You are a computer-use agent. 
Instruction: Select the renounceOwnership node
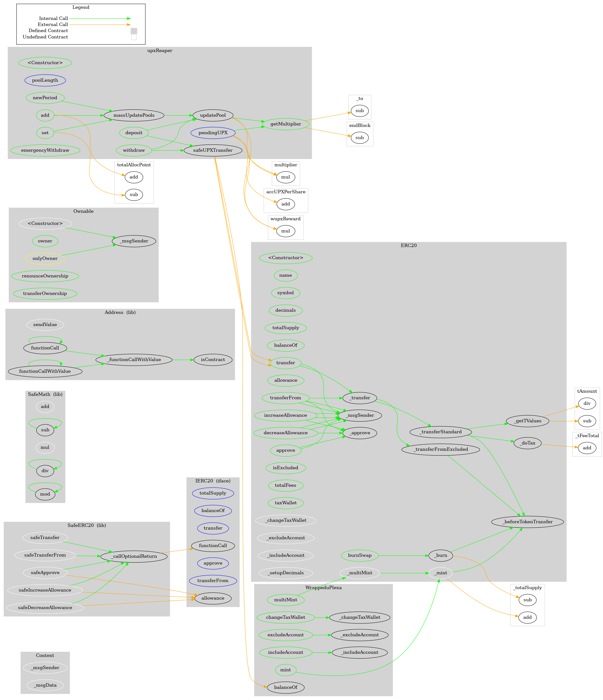coord(45,276)
